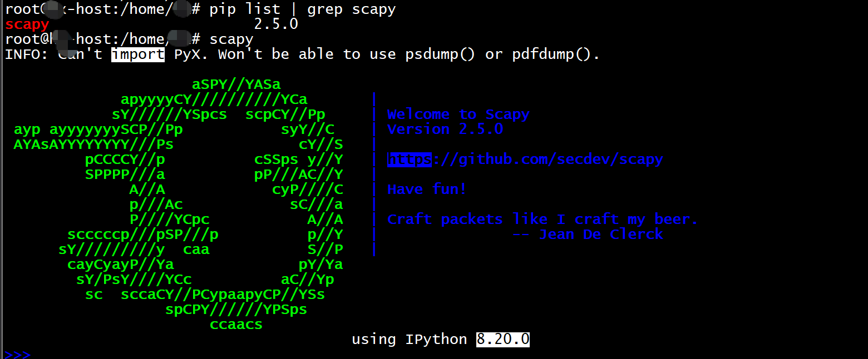Image resolution: width=868 pixels, height=359 pixels.
Task: Click the Jean De Clerck quote line
Action: (587, 234)
